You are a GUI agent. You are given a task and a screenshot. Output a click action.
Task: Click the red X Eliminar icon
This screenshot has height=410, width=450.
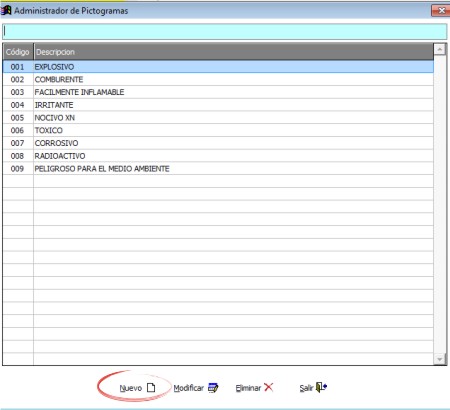(268, 387)
